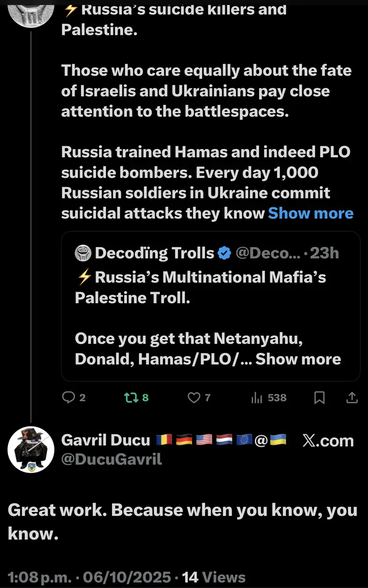Like the post with the heart icon
Image resolution: width=368 pixels, height=588 pixels.
(194, 397)
